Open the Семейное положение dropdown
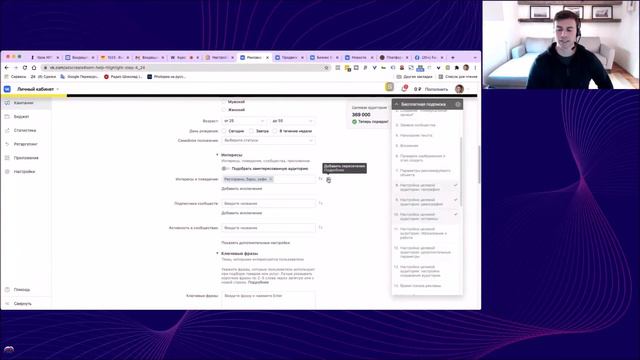Viewport: 640px width, 360px height. coord(268,140)
